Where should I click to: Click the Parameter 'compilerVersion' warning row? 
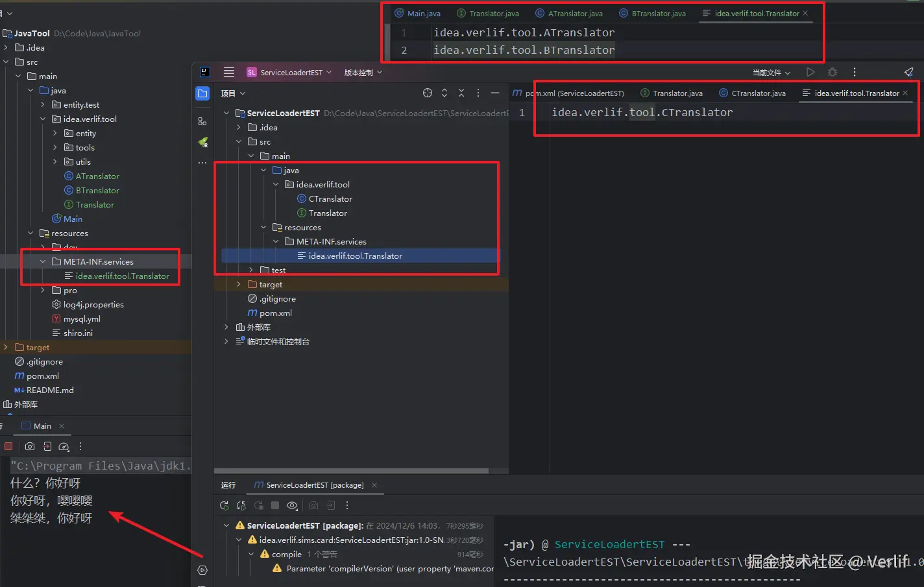point(383,568)
